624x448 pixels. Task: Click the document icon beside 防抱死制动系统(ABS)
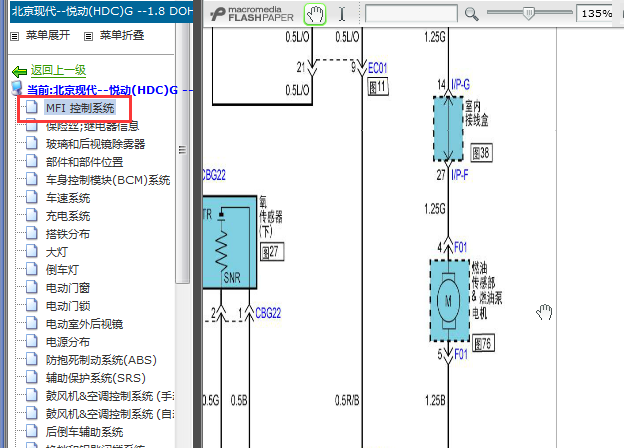click(31, 359)
